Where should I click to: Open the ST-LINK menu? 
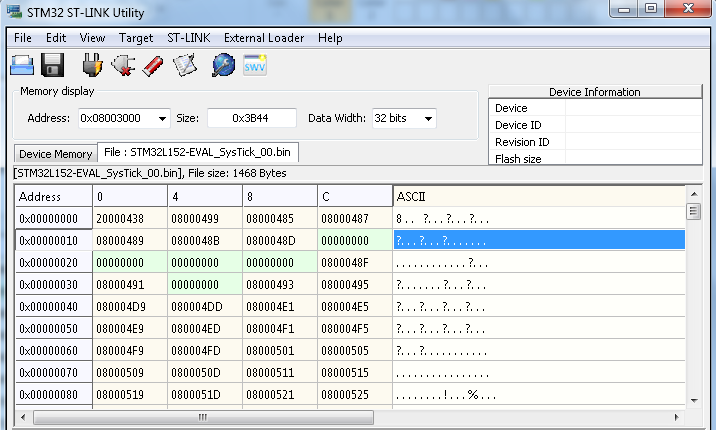click(189, 38)
